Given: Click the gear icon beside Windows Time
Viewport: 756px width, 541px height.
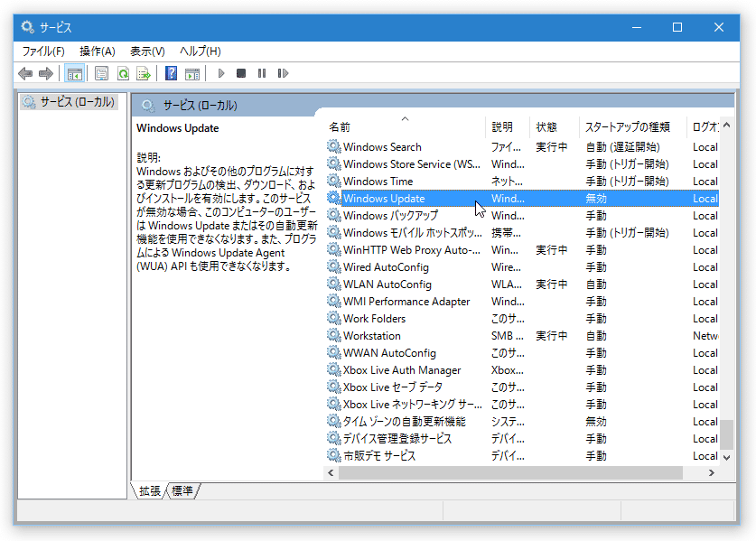Looking at the screenshot, I should pos(333,181).
